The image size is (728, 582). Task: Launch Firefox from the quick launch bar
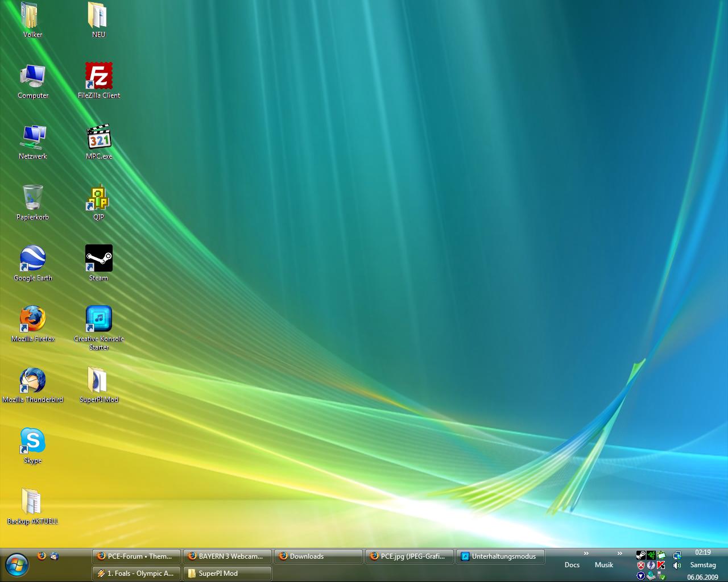[42, 556]
